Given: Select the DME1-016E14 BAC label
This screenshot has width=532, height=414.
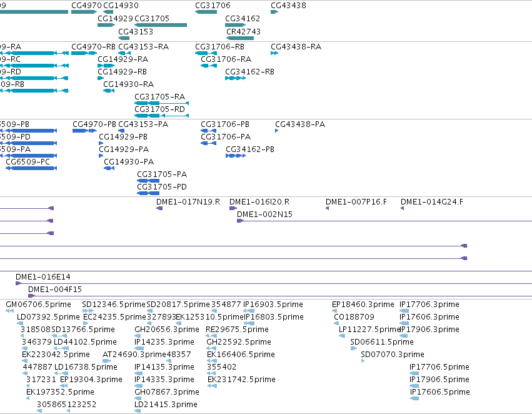Looking at the screenshot, I should pos(43,277).
